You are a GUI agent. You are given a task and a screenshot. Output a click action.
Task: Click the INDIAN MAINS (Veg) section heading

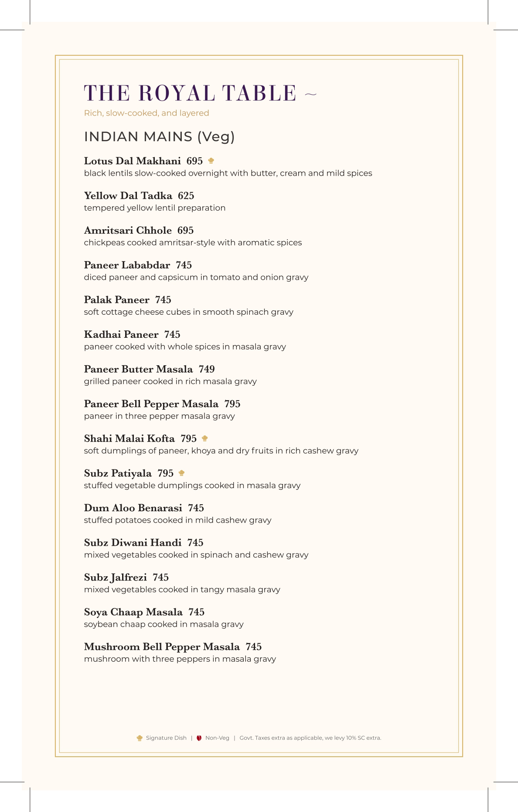pyautogui.click(x=160, y=137)
